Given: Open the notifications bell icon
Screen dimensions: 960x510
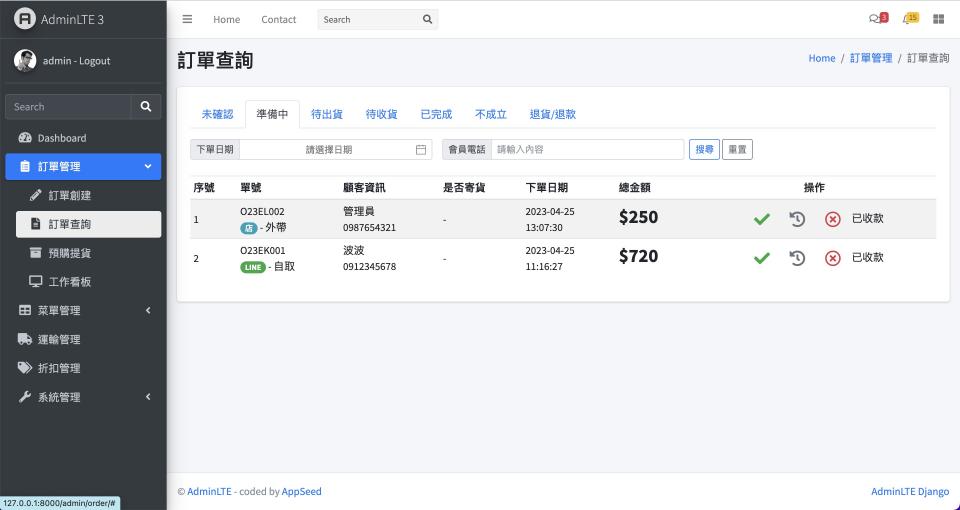Looking at the screenshot, I should (909, 19).
